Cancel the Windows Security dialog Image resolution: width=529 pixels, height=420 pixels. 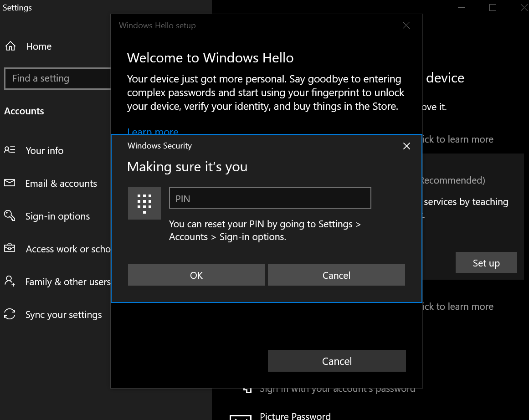tap(336, 275)
